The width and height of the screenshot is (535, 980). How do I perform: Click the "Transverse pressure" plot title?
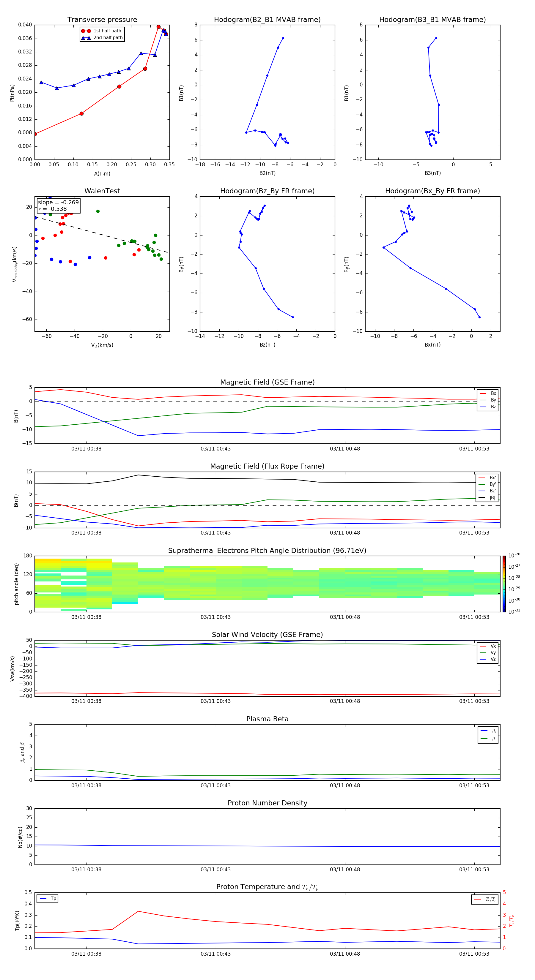point(102,20)
